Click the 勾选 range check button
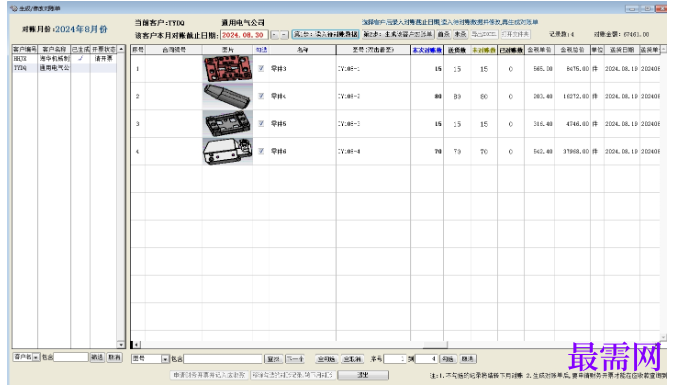680x388 pixels. coord(448,359)
